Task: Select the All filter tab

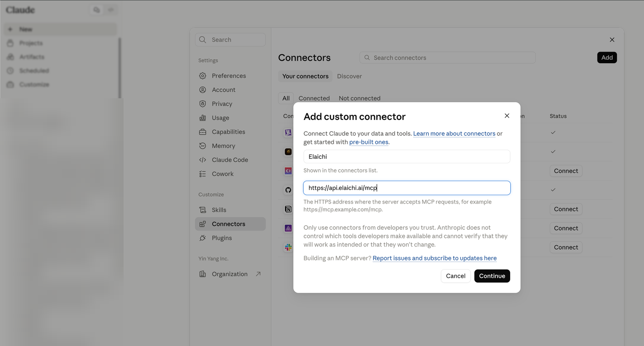Action: tap(286, 98)
